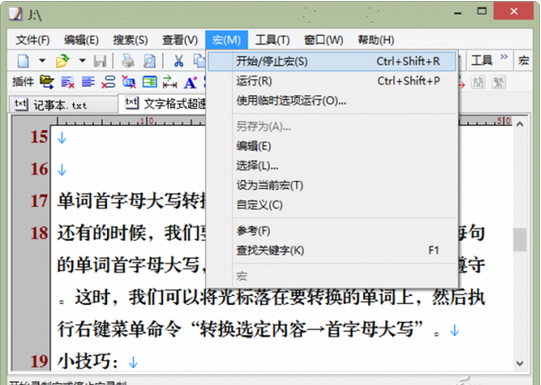Click the Save floppy disk icon
Screen dimensions: 541x385
[100, 61]
